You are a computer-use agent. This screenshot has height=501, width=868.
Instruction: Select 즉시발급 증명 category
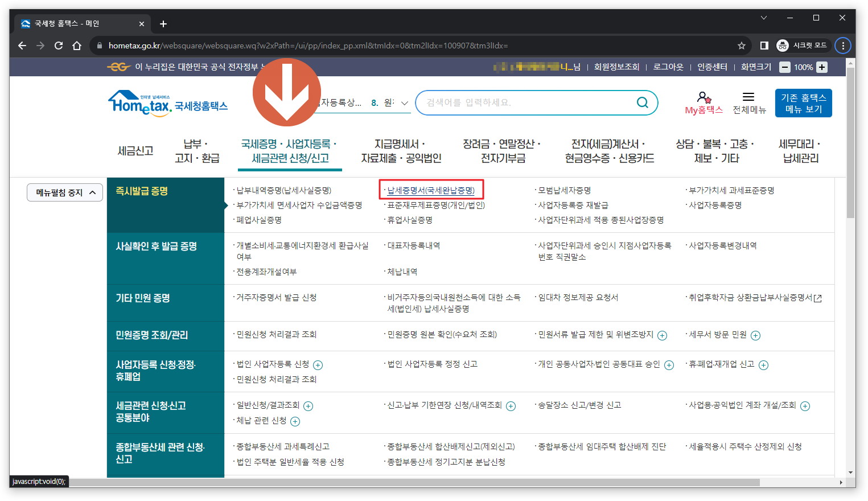click(x=166, y=205)
